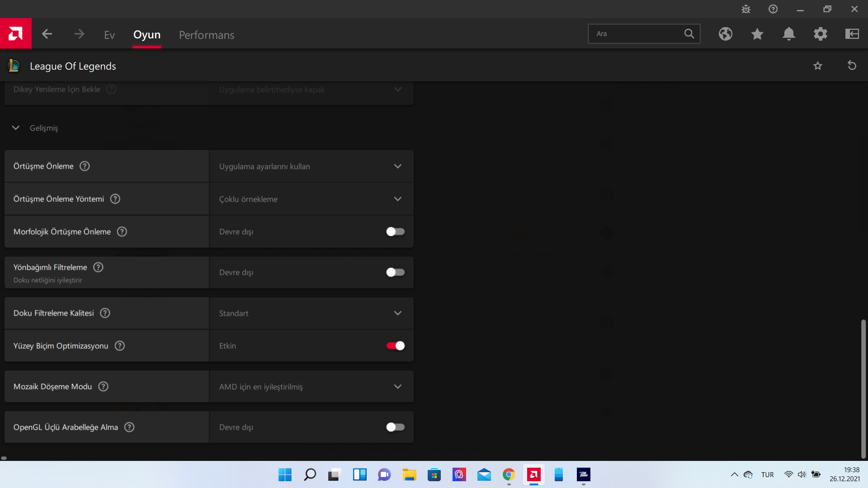Mark League Of Legends as favorite
This screenshot has height=488, width=868.
coord(818,66)
